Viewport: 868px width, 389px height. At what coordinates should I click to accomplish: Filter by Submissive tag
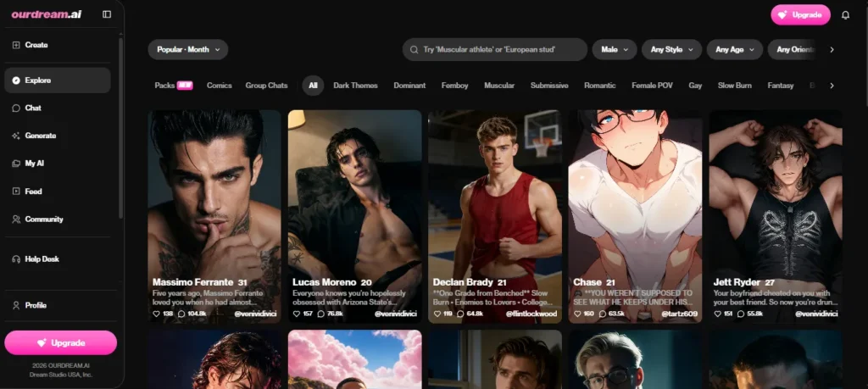click(549, 86)
